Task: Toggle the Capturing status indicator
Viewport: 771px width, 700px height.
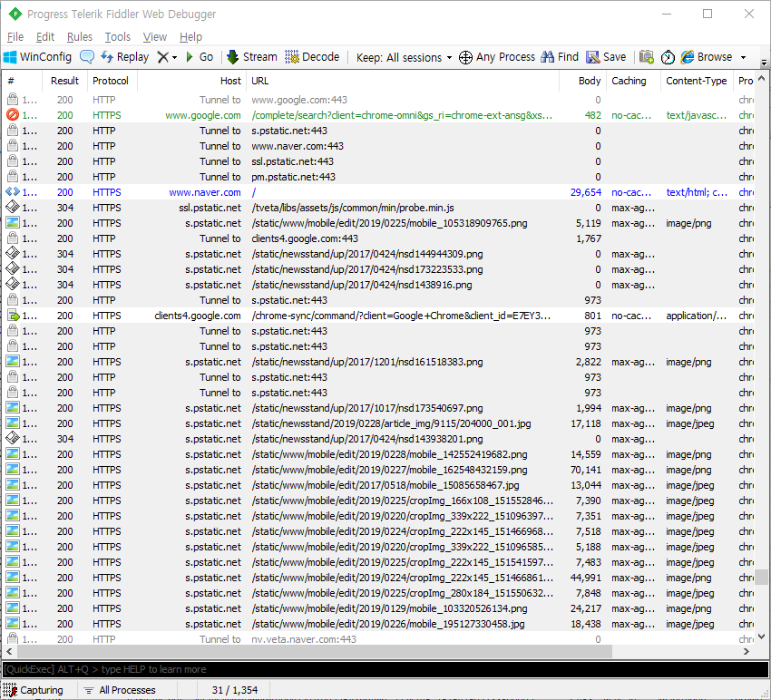Action: (x=34, y=690)
